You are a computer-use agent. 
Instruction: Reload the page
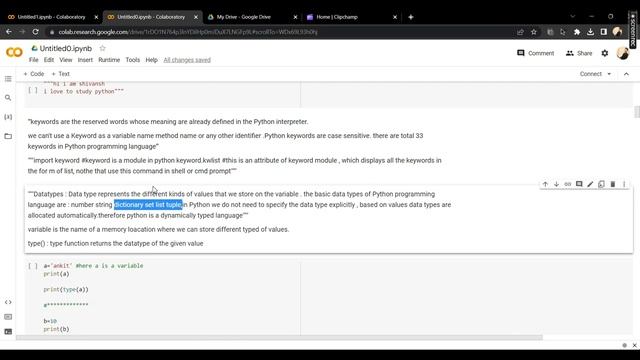36,32
